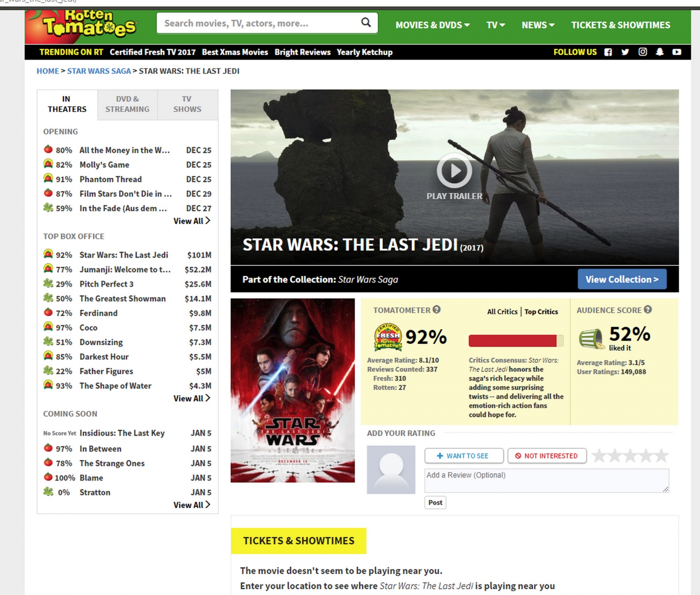Image resolution: width=700 pixels, height=595 pixels.
Task: Click tomato icon beside All the Money in the World
Action: tap(48, 149)
